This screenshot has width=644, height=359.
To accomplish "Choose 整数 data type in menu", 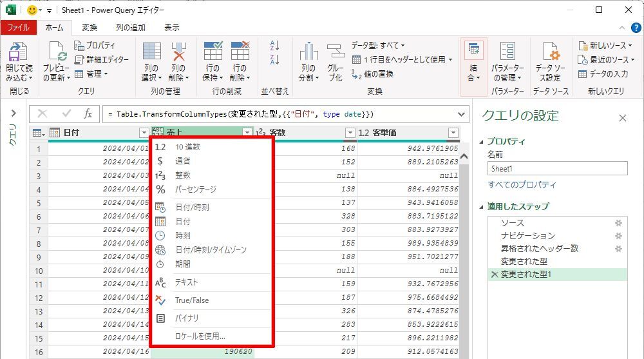I will (183, 175).
